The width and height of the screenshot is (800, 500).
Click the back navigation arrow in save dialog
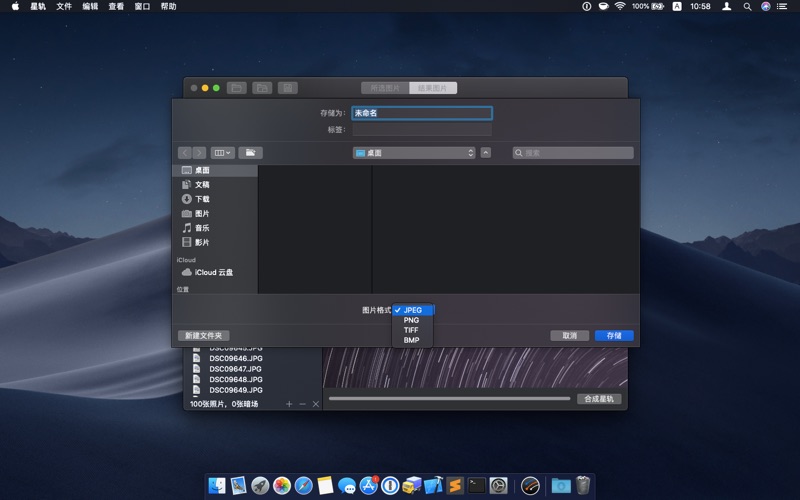click(x=185, y=153)
